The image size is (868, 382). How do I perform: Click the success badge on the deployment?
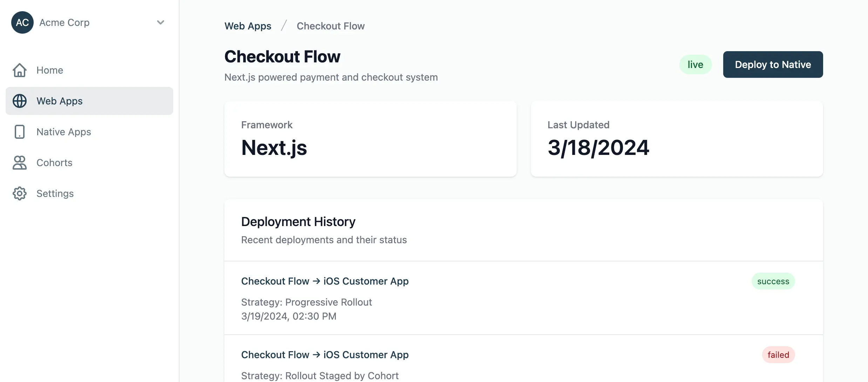coord(773,281)
